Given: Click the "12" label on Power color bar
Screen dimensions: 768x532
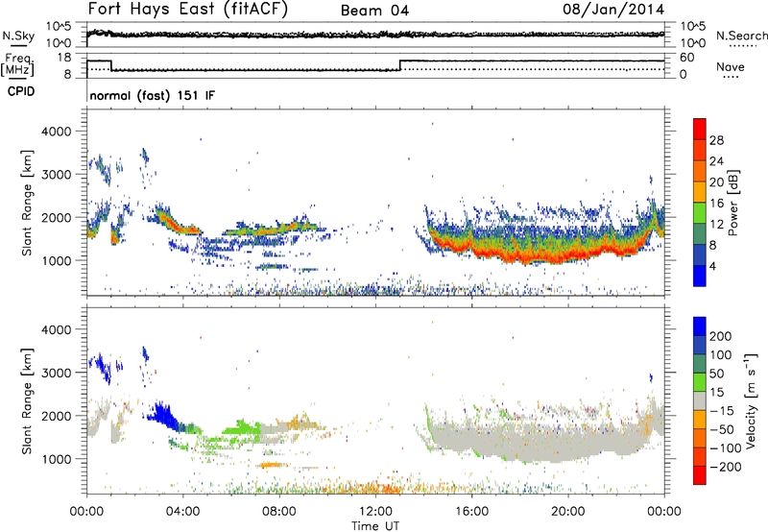Looking at the screenshot, I should (716, 225).
